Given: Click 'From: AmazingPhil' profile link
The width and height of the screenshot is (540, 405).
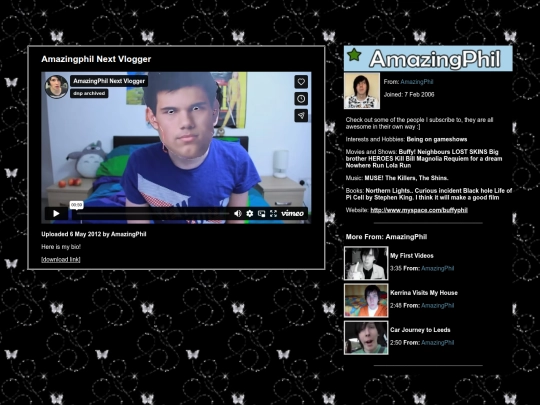Looking at the screenshot, I should pos(417,82).
